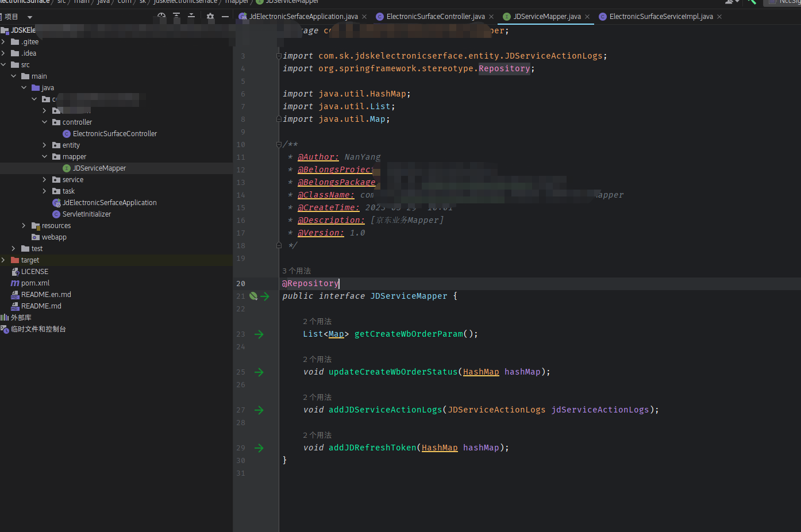This screenshot has height=532, width=801.
Task: Click gutter arrow next to addJDServiceActionLogs
Action: point(259,410)
